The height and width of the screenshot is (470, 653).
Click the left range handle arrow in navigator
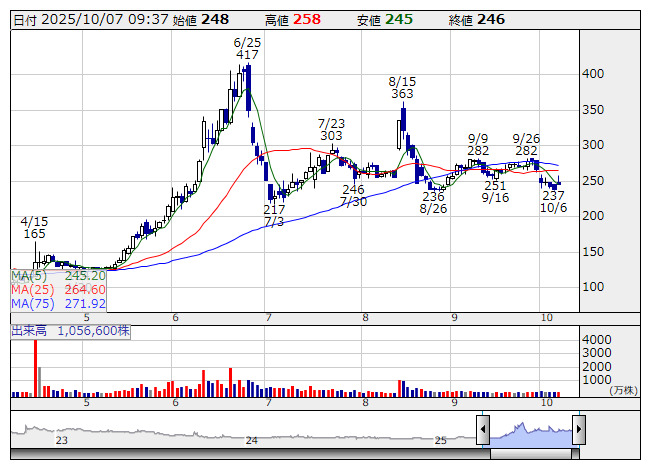pos(483,431)
